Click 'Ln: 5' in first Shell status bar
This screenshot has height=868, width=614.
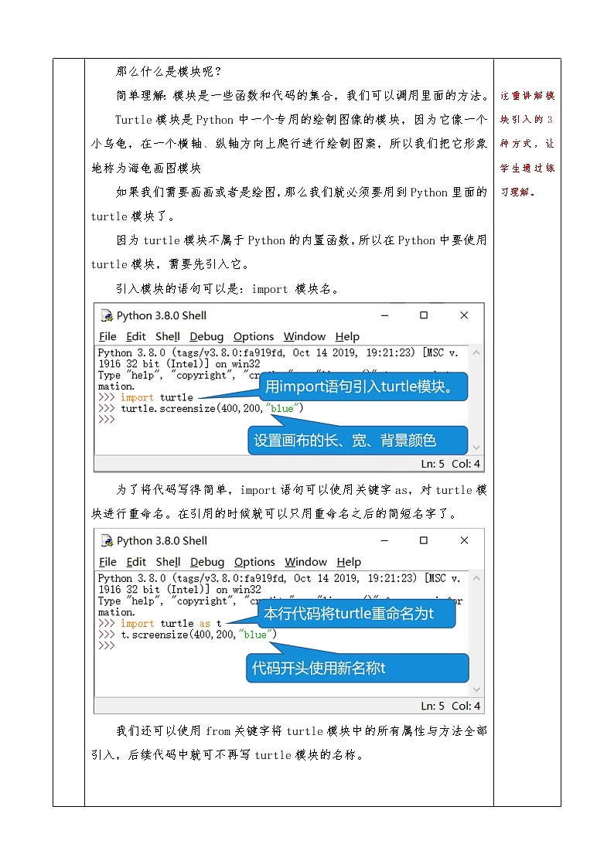point(432,464)
